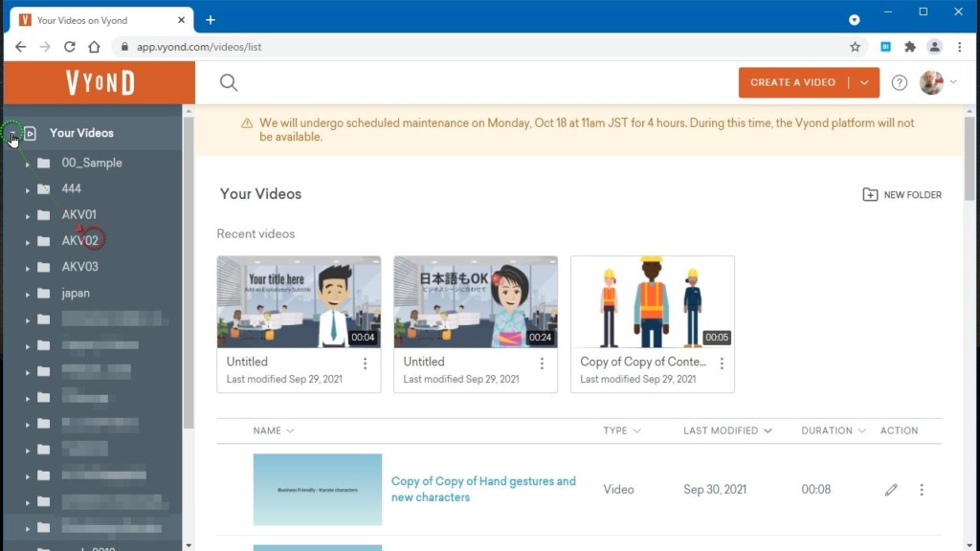Viewport: 980px width, 551px height.
Task: Open the user profile avatar menu
Action: click(931, 82)
